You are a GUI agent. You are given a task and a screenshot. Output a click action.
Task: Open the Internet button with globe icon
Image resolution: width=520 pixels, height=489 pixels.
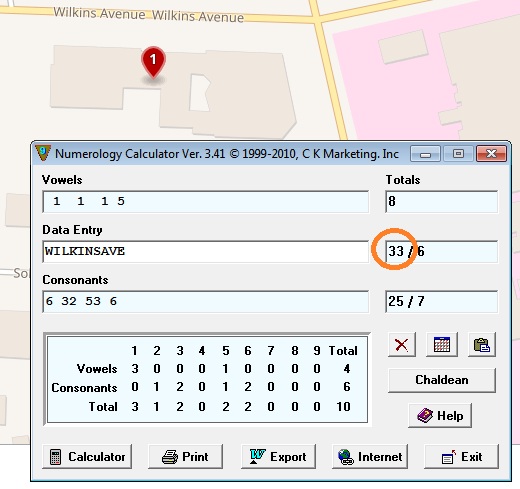click(x=370, y=457)
